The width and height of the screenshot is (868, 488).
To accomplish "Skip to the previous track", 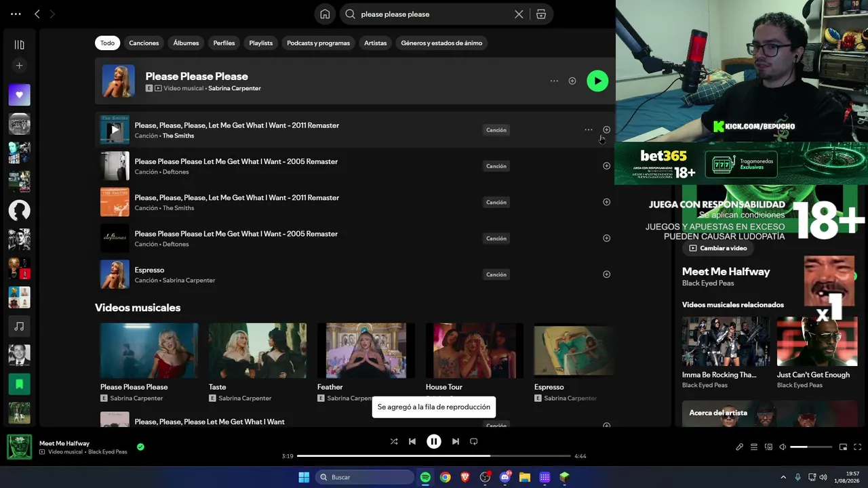I will point(412,441).
